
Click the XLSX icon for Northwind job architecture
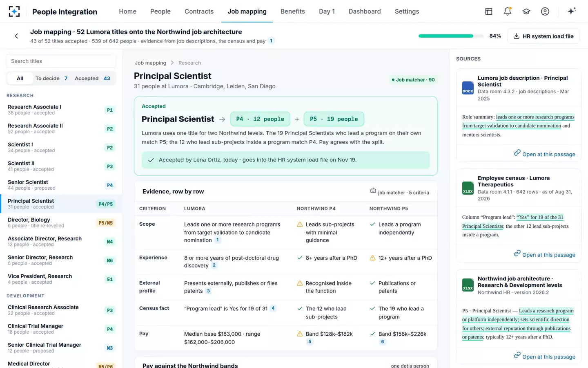(468, 285)
